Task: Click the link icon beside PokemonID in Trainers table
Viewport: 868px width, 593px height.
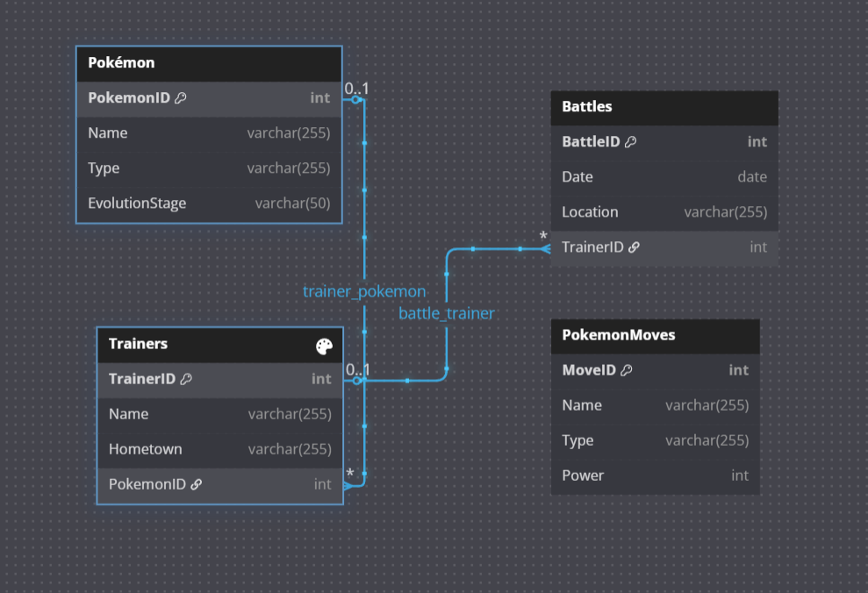Action: (196, 484)
